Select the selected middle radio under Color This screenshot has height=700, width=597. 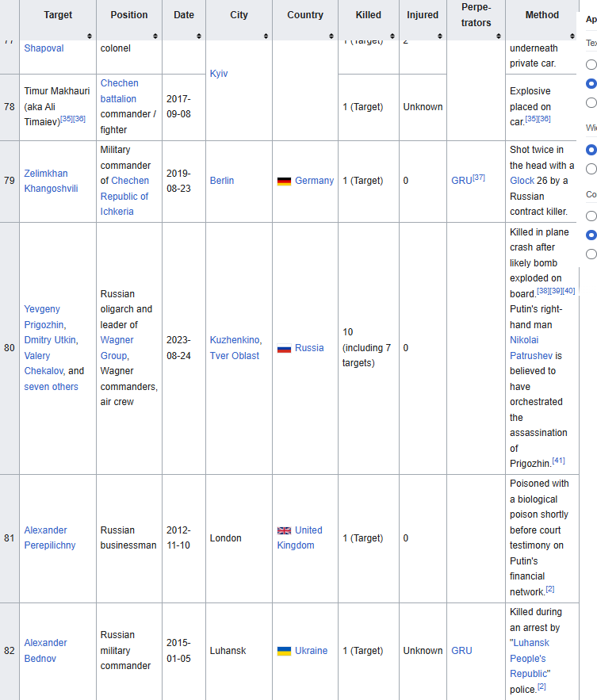click(591, 235)
